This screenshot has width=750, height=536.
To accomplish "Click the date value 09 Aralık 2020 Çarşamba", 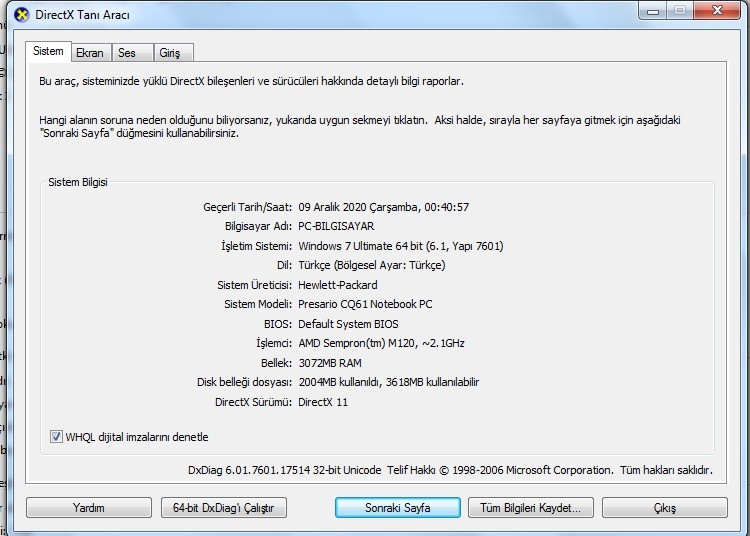I will coord(357,207).
